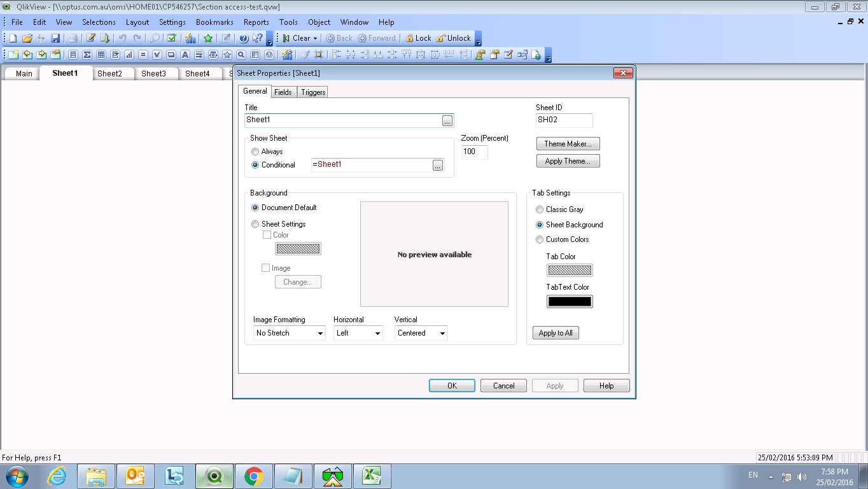Open the Edit Script toolbar icon
The width and height of the screenshot is (868, 489).
click(91, 38)
